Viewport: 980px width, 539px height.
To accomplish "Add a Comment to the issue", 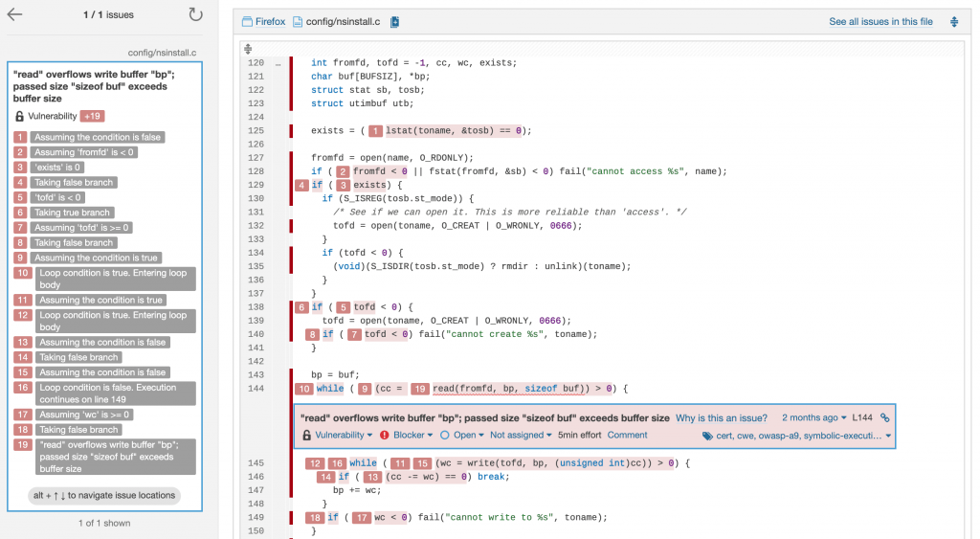I will [627, 435].
